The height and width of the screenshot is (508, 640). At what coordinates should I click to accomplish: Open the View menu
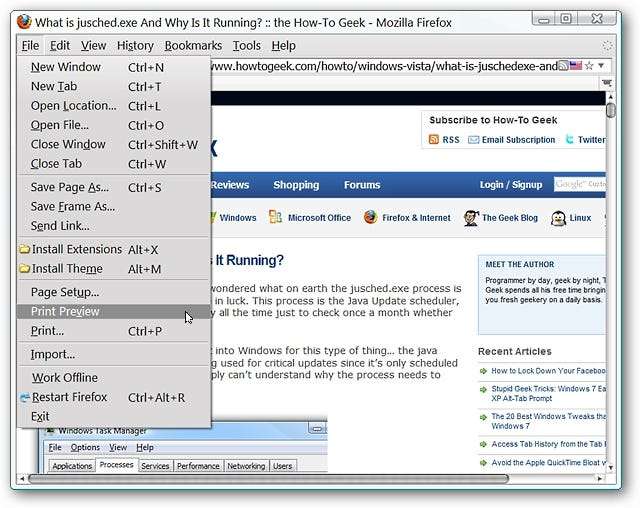(93, 46)
